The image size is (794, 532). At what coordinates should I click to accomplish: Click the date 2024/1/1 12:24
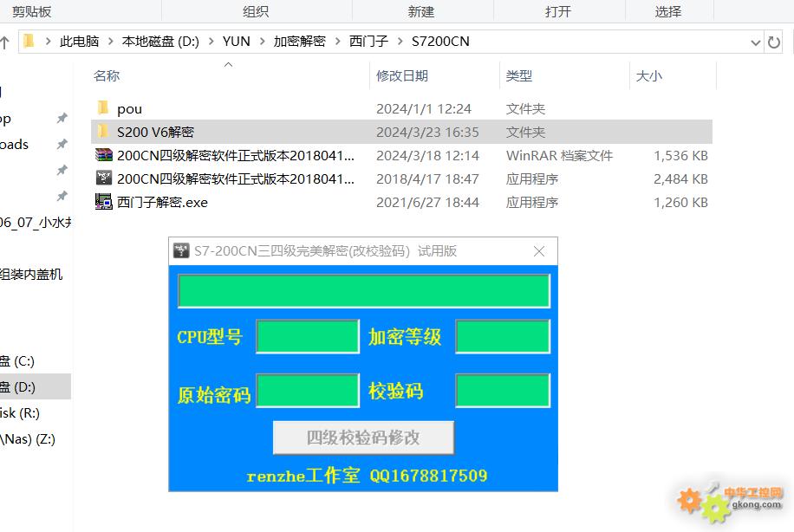pos(424,109)
